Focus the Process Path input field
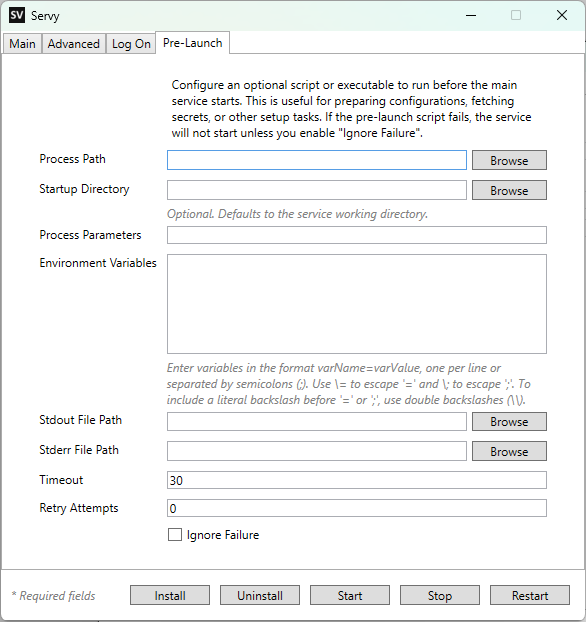The image size is (586, 622). click(317, 160)
